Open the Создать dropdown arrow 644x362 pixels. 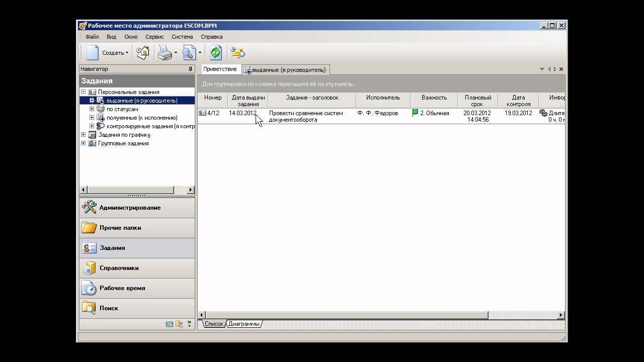127,53
